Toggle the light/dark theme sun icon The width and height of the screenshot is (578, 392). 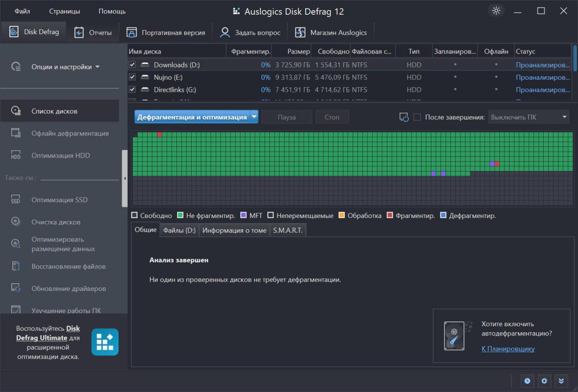[x=496, y=11]
